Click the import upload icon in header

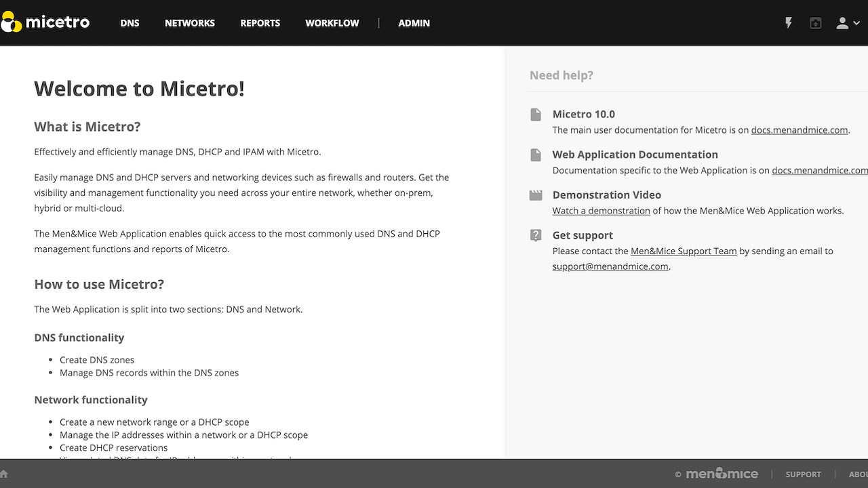point(816,23)
